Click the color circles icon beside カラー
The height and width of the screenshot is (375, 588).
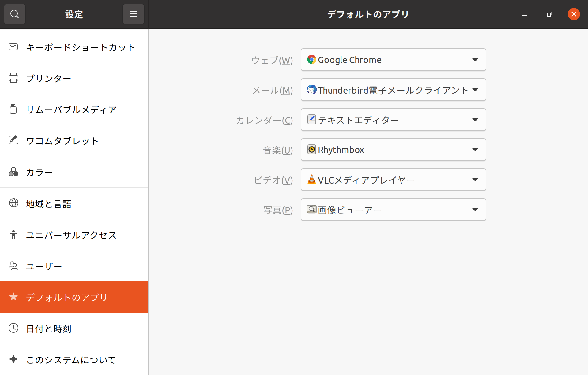13,172
